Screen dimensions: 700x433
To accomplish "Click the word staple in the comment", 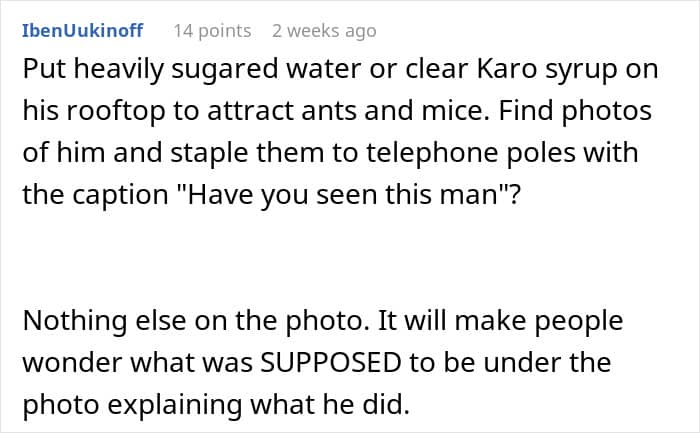I will tap(209, 153).
